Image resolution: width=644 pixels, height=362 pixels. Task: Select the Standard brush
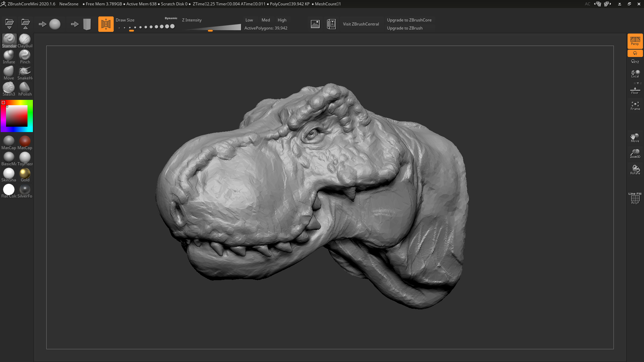coord(9,41)
